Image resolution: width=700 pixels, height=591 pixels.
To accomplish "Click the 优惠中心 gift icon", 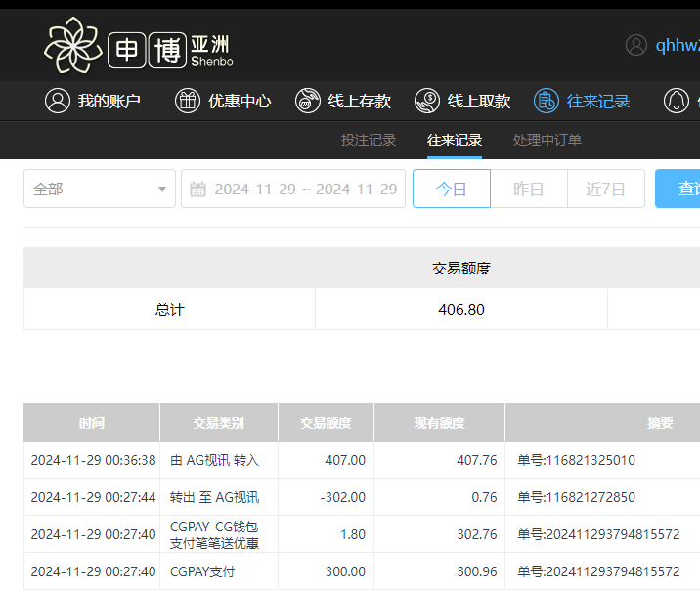I will click(187, 101).
